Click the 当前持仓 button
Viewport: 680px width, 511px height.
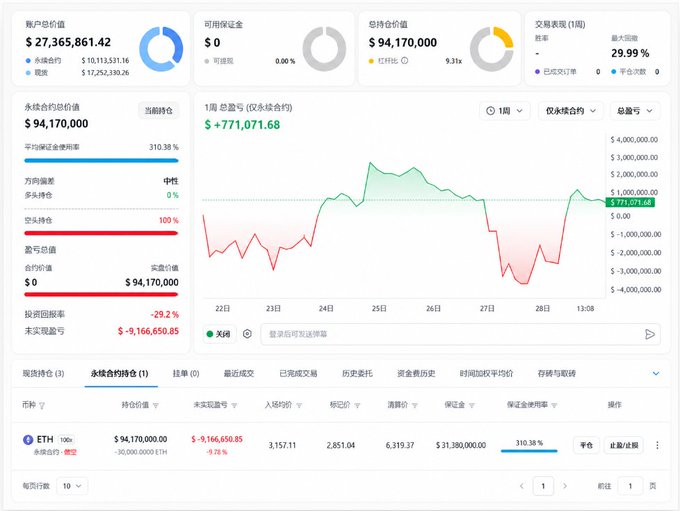click(159, 111)
